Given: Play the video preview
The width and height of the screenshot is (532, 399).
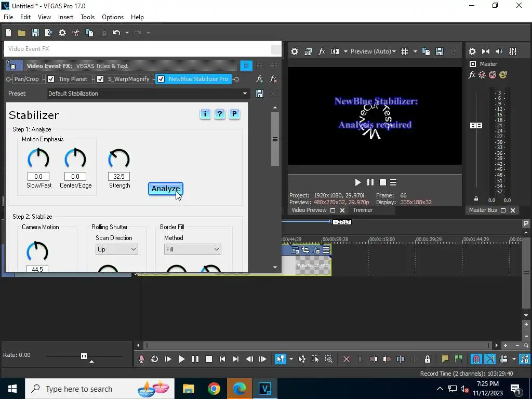Looking at the screenshot, I should click(357, 182).
